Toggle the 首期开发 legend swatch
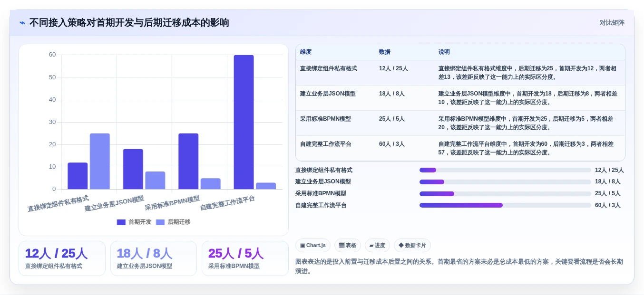 pos(121,222)
